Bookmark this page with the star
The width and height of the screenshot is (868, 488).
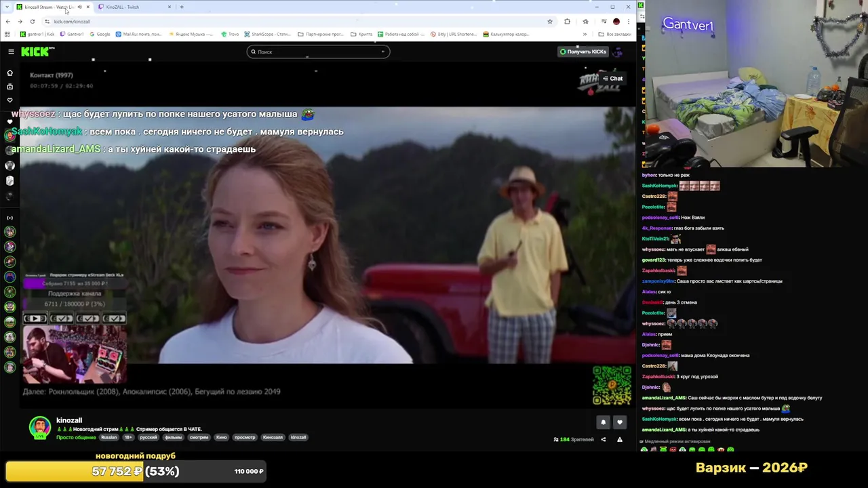click(x=549, y=21)
